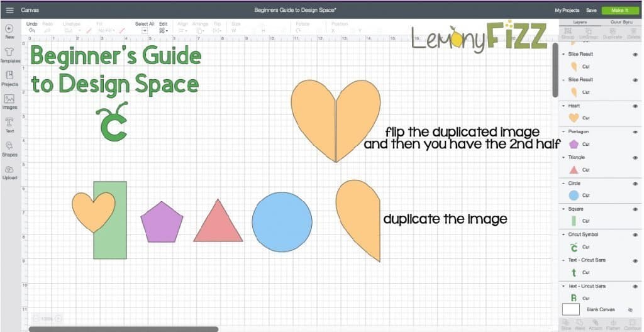Click the horizontal canvas scrollbar
The image size is (644, 332).
point(124,329)
